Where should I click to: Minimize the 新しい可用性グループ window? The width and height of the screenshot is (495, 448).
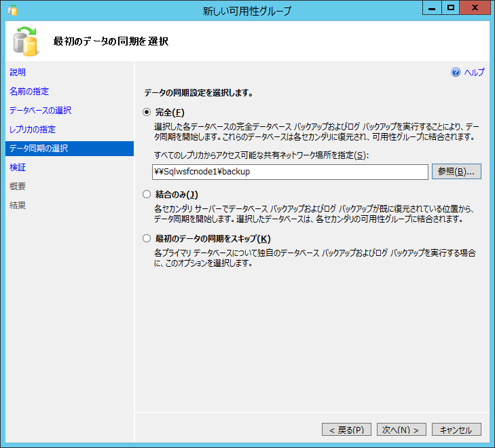click(x=431, y=9)
